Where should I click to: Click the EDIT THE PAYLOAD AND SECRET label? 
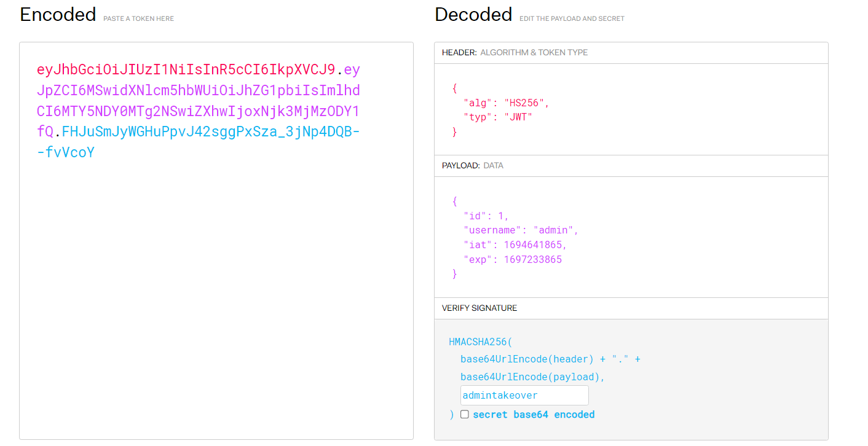[572, 19]
